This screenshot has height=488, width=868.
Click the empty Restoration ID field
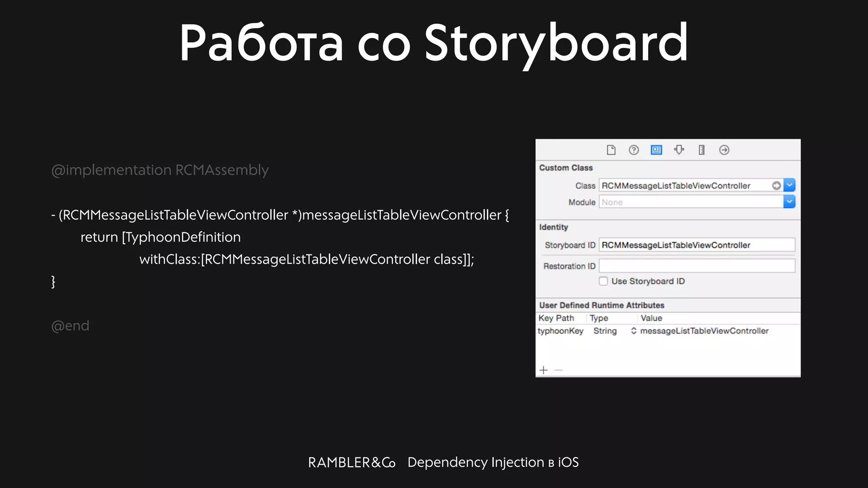(x=697, y=266)
